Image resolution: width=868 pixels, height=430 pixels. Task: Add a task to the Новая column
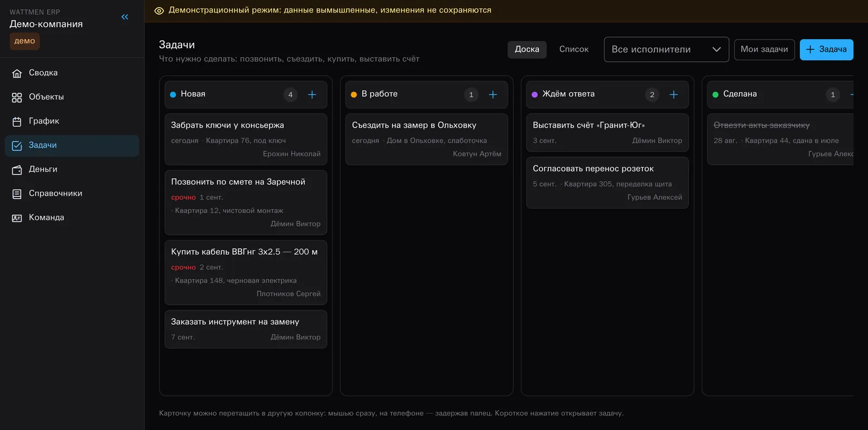(x=312, y=94)
